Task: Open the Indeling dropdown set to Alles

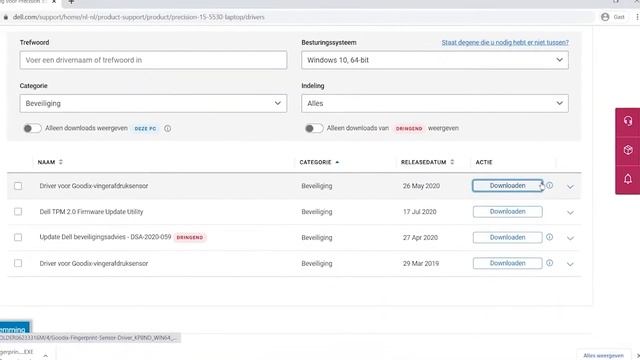Action: 435,103
